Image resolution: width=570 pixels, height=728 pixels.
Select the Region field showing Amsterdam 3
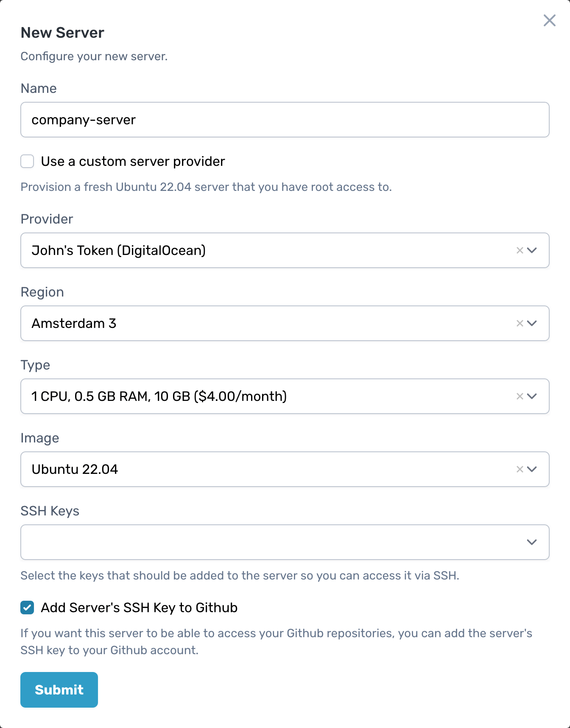[254, 323]
